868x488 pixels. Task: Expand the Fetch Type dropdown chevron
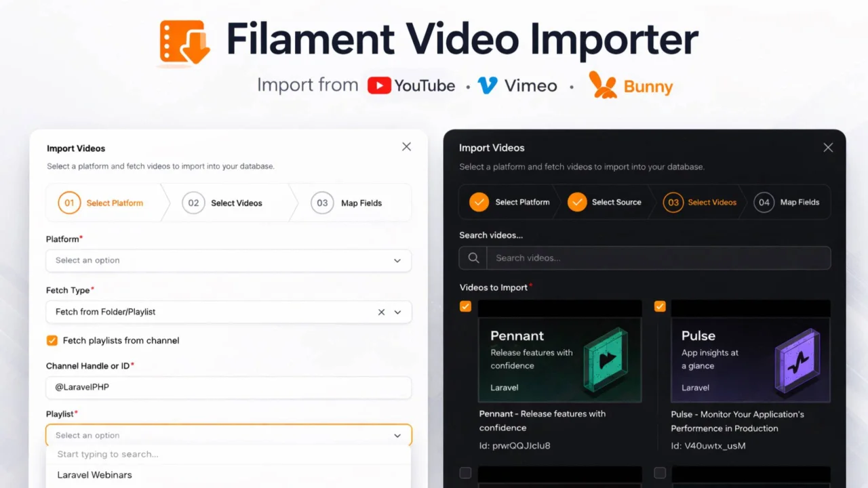397,312
